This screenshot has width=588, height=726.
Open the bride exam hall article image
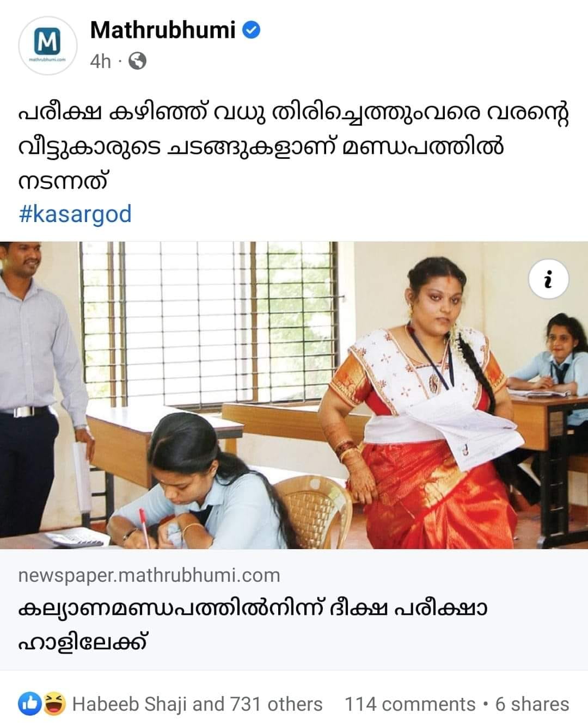pyautogui.click(x=294, y=395)
